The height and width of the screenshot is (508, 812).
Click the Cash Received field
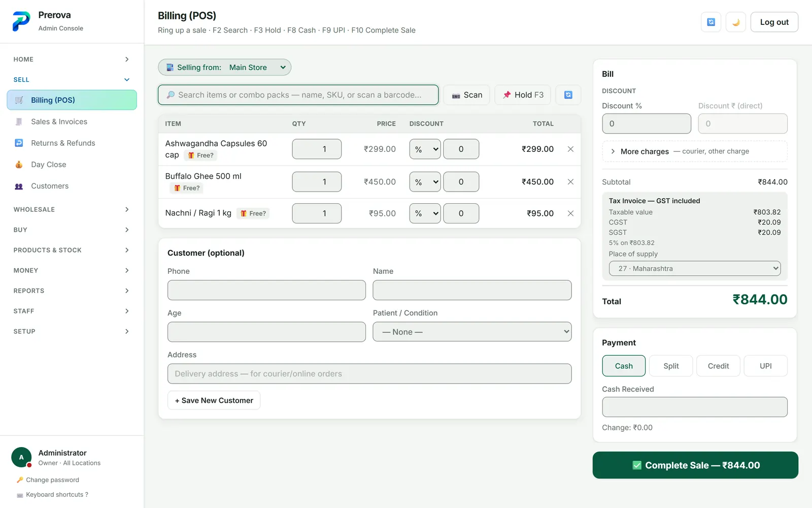coord(695,407)
